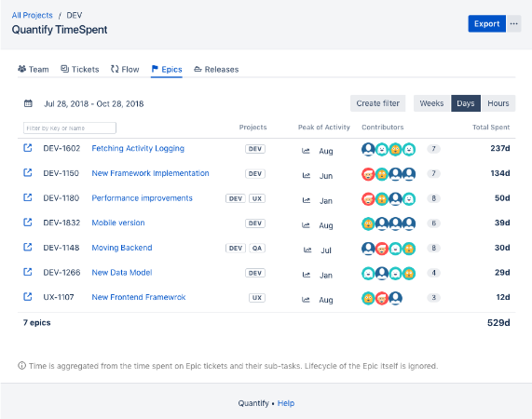Screen dimensions: 532x419
Task: Click the Export button
Action: coord(487,23)
